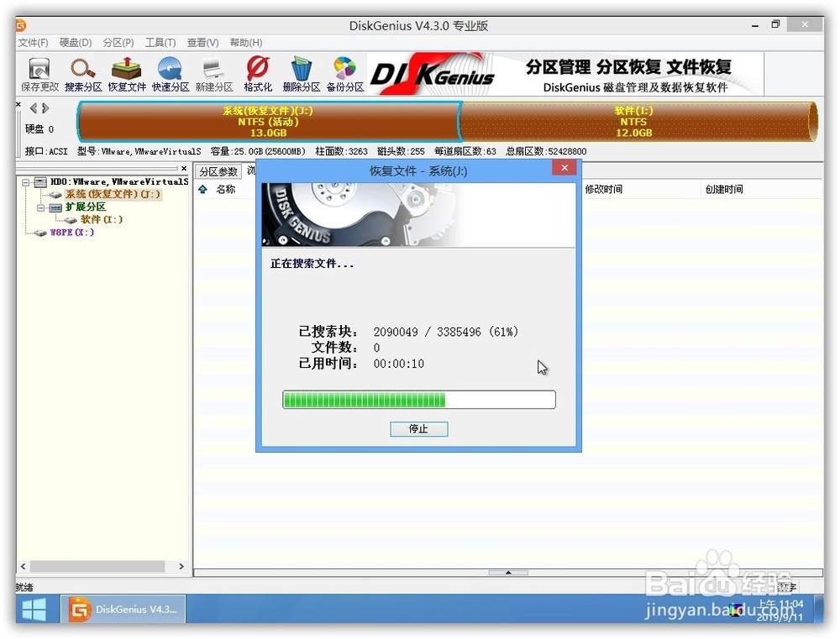The image size is (840, 639).
Task: Collapse the HD0 VMware disk node
Action: (25, 182)
